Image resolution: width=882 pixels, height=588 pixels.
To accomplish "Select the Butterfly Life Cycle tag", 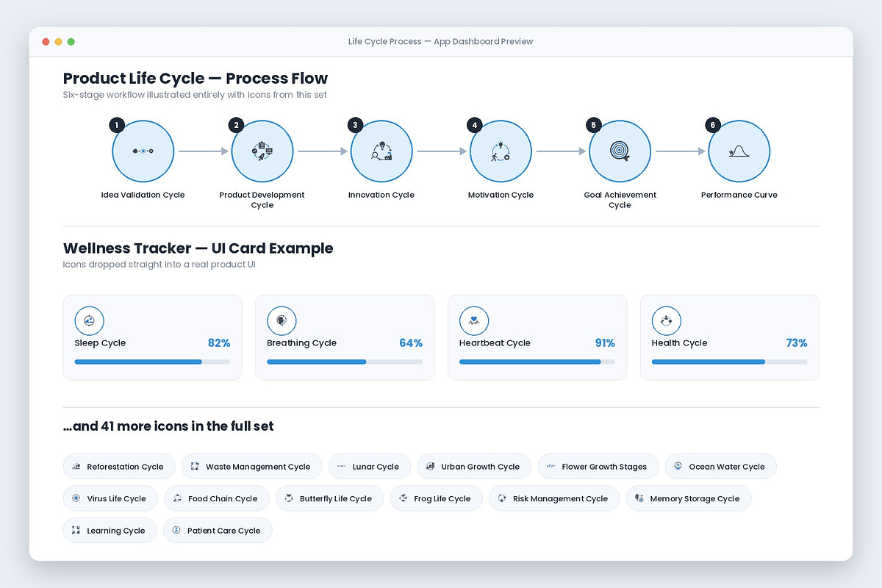I will (x=329, y=498).
